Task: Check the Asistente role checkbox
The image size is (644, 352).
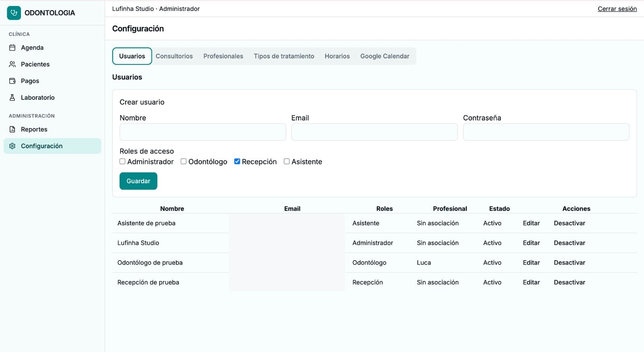Action: click(287, 162)
